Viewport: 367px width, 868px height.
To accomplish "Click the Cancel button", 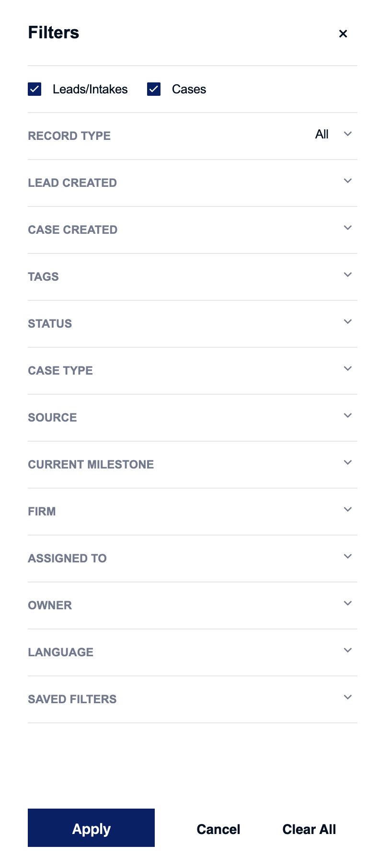I will [x=218, y=829].
